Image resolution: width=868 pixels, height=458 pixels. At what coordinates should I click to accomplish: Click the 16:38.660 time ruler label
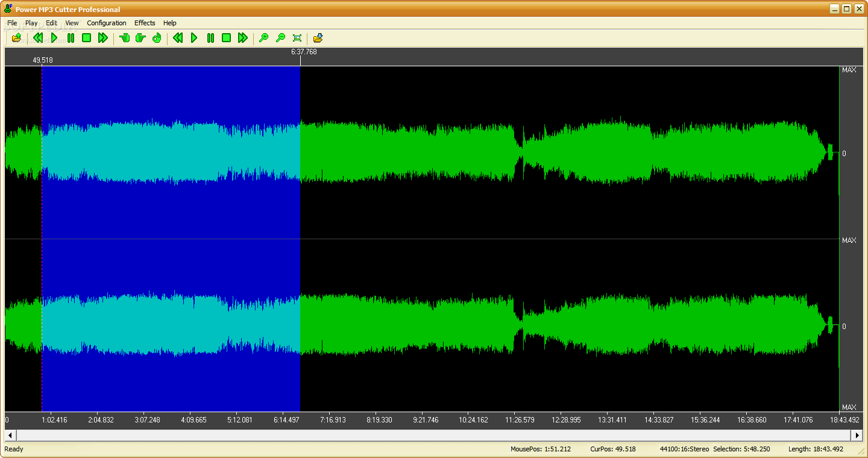[x=752, y=420]
